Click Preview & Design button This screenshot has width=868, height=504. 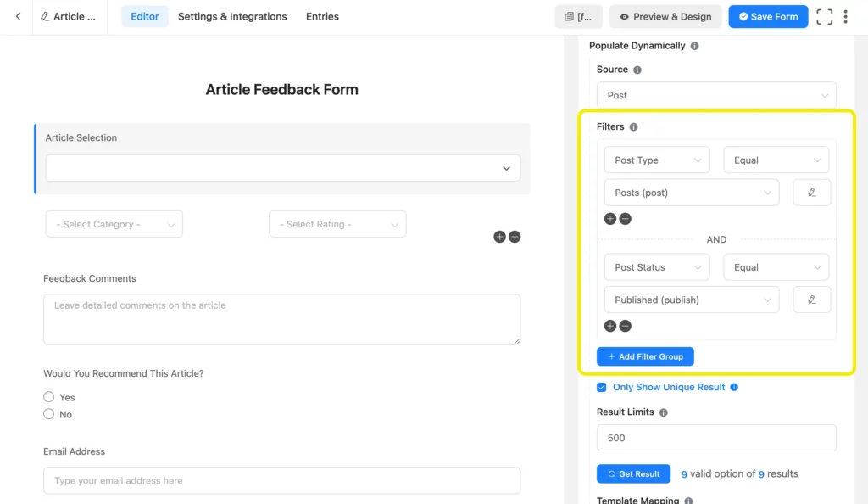pos(665,17)
